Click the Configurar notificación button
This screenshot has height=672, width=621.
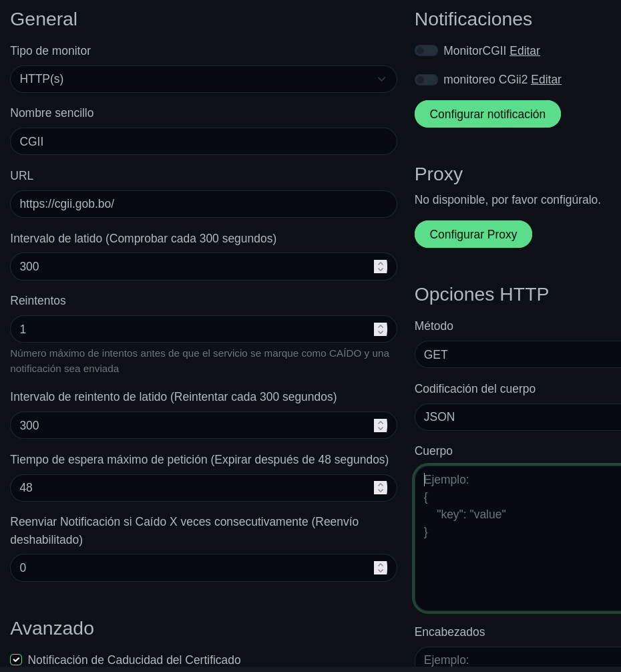pos(487,114)
